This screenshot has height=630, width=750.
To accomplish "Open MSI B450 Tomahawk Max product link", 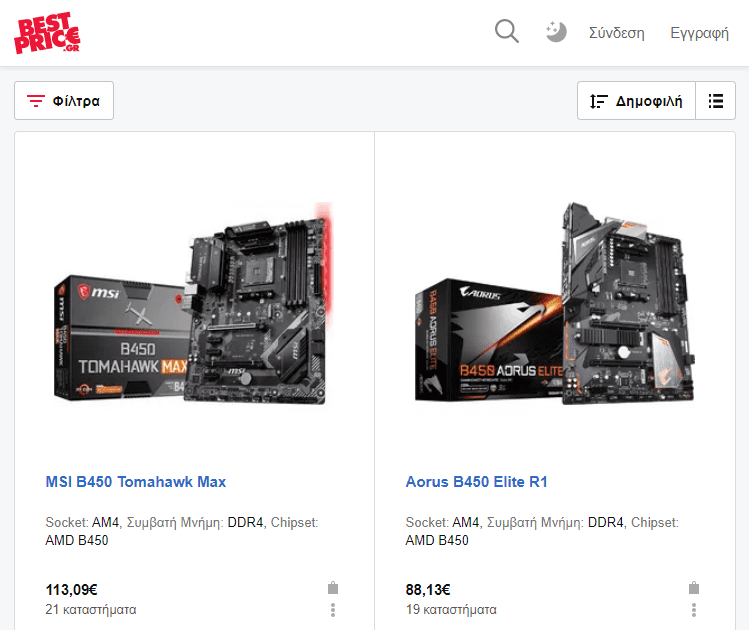I will pyautogui.click(x=135, y=482).
